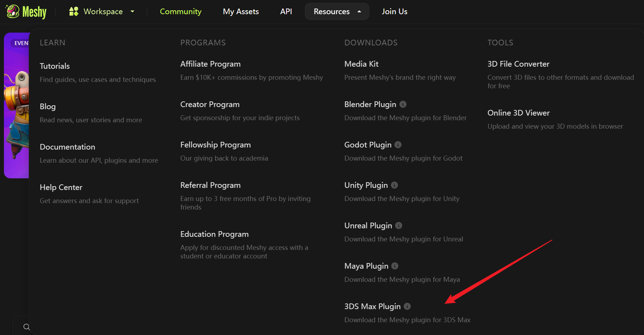This screenshot has height=335, width=644.
Task: Click the Workspace grid icon
Action: click(x=74, y=11)
